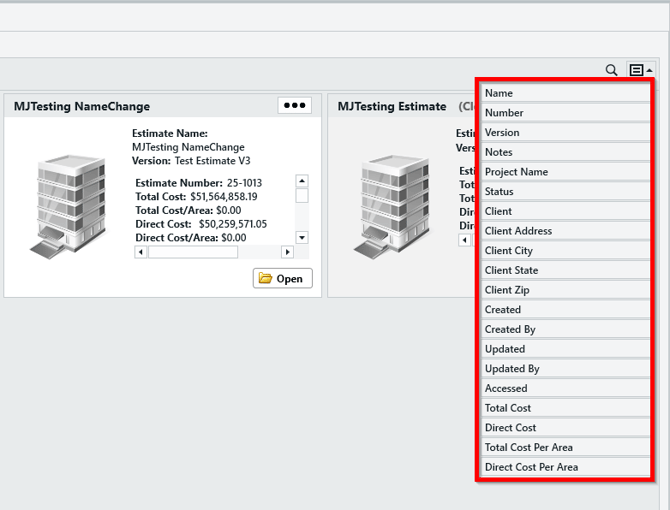Click the Open button on NameChange card

pos(282,278)
